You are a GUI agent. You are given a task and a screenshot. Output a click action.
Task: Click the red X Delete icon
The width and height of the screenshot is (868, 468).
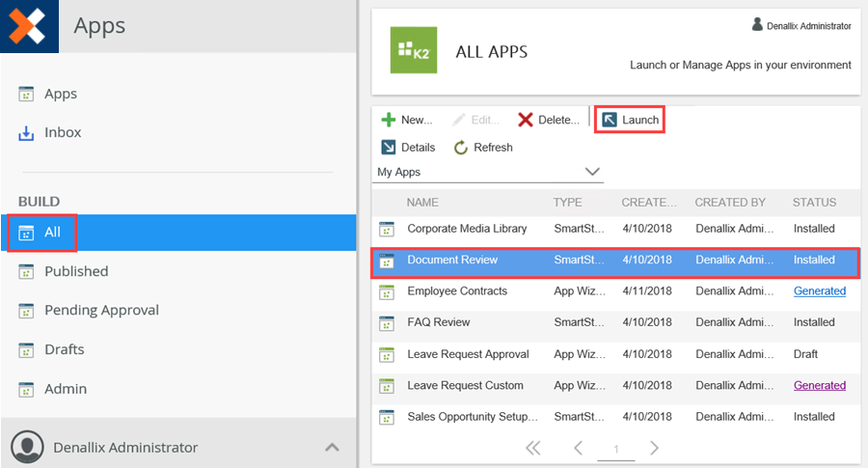[x=526, y=120]
